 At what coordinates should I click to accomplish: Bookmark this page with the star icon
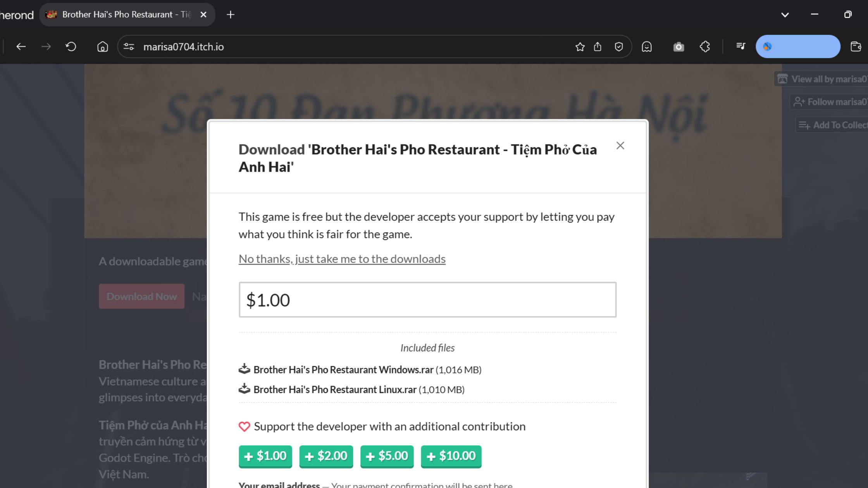click(x=580, y=46)
